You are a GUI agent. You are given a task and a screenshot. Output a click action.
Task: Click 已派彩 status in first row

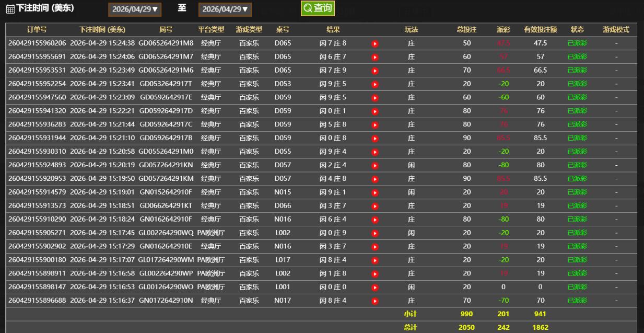coord(577,43)
